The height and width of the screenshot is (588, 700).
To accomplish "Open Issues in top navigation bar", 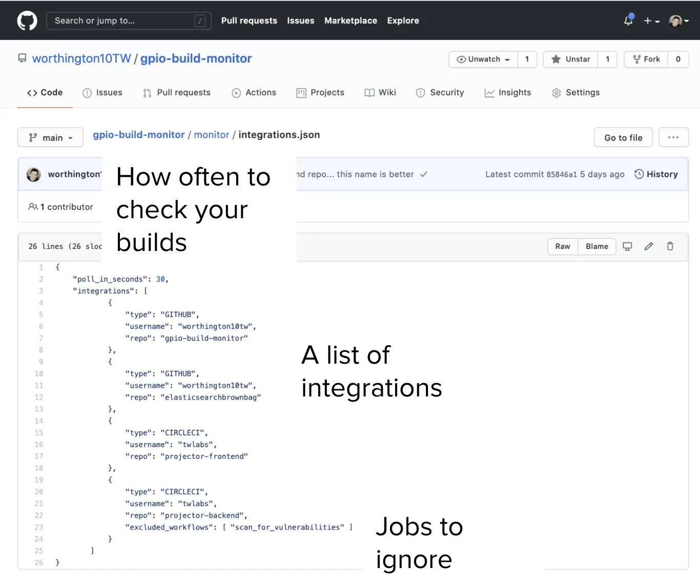I will coord(301,20).
